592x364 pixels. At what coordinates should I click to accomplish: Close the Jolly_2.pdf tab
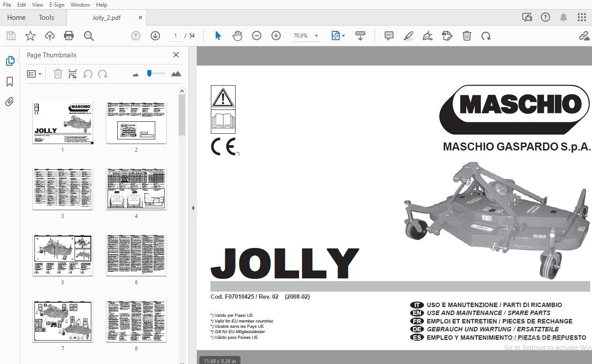[140, 18]
